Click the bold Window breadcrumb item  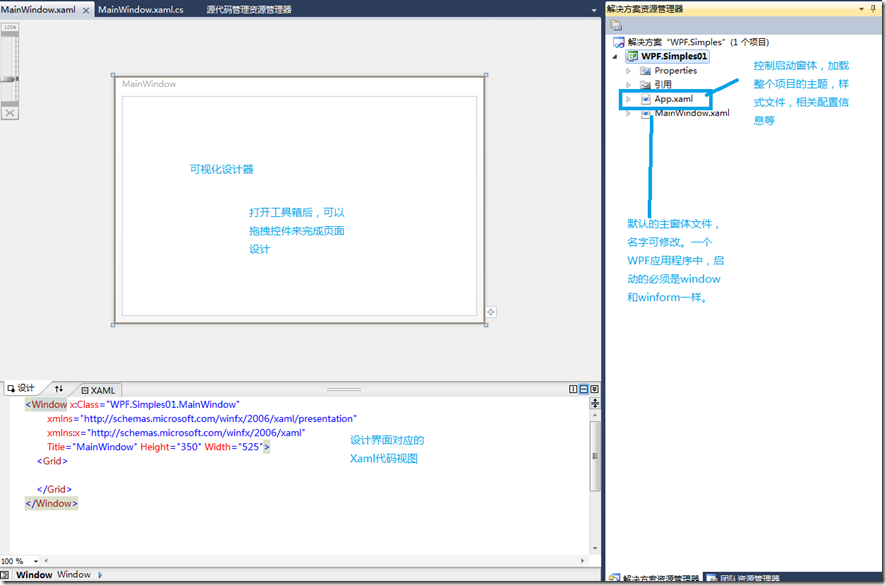34,575
